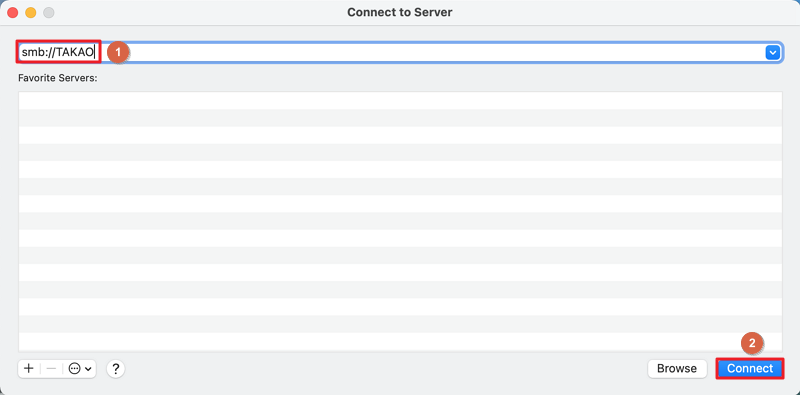Viewport: 800px width, 395px height.
Task: Open the ellipsis action menu
Action: [x=75, y=368]
